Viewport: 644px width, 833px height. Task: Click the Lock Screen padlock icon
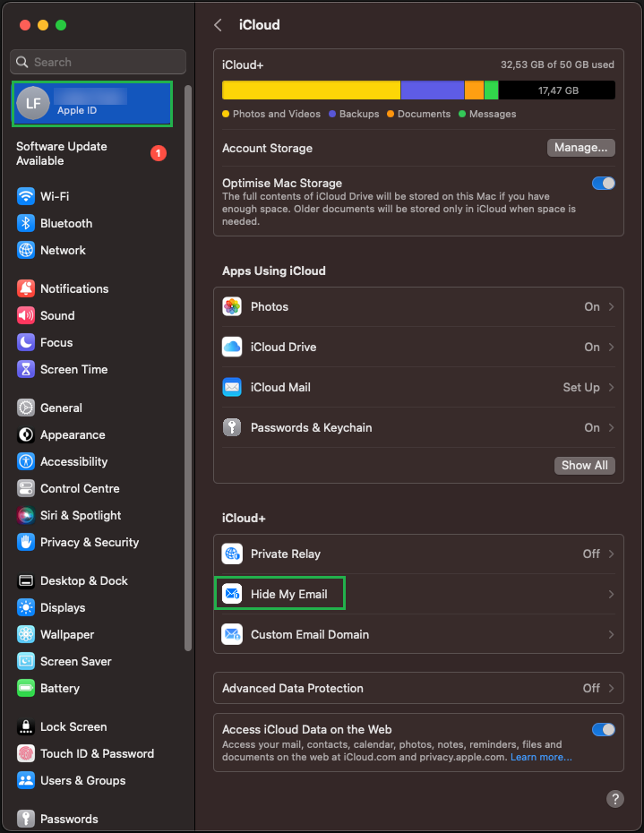coord(25,726)
